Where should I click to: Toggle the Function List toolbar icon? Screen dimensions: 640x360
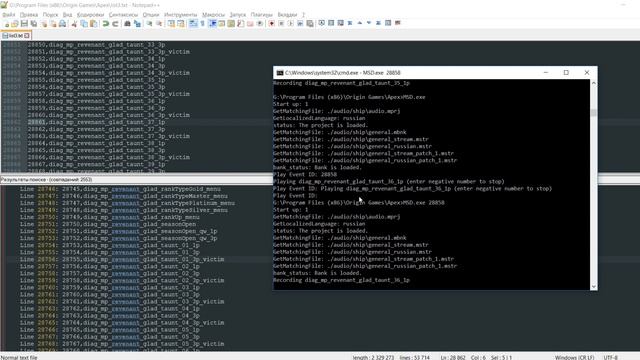coord(241,24)
